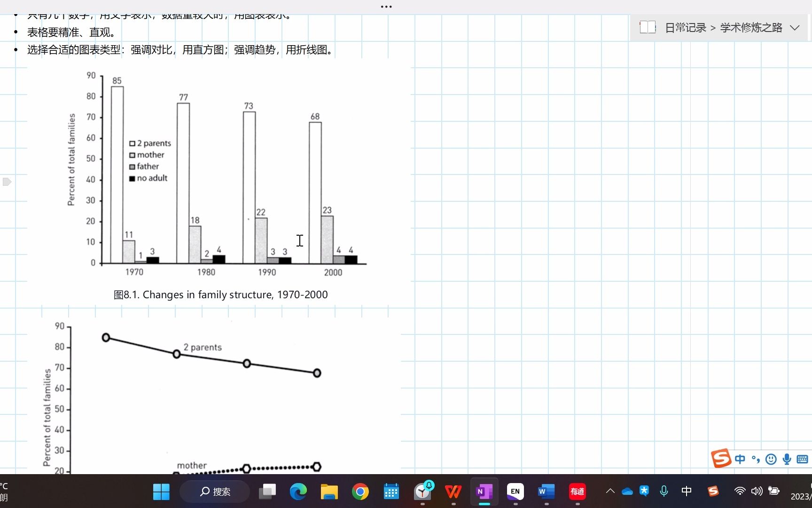Open the Sogou emoji panel

click(771, 459)
